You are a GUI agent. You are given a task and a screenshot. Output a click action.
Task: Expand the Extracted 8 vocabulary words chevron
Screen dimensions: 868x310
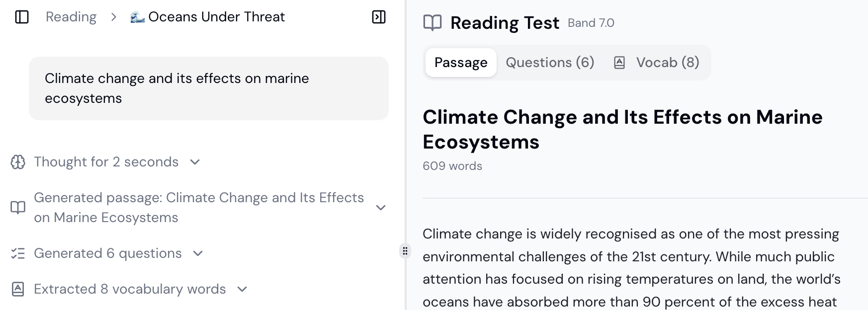pos(242,289)
